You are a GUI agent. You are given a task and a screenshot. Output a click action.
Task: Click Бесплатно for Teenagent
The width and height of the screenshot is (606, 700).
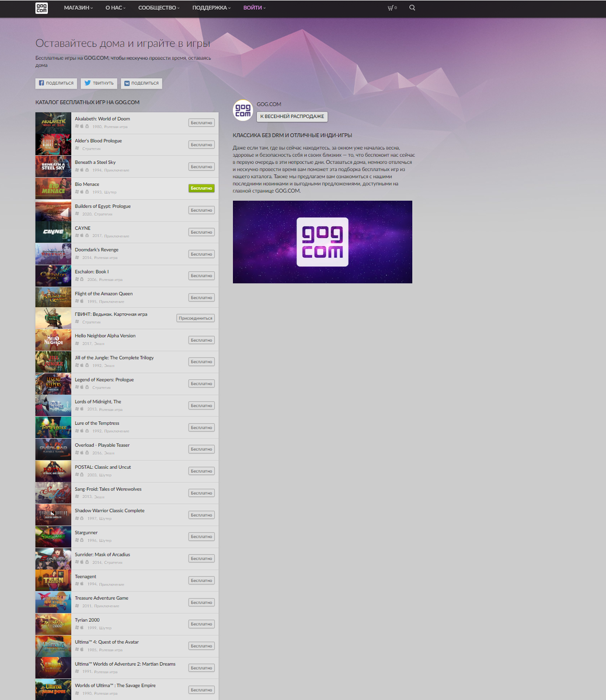click(x=201, y=580)
